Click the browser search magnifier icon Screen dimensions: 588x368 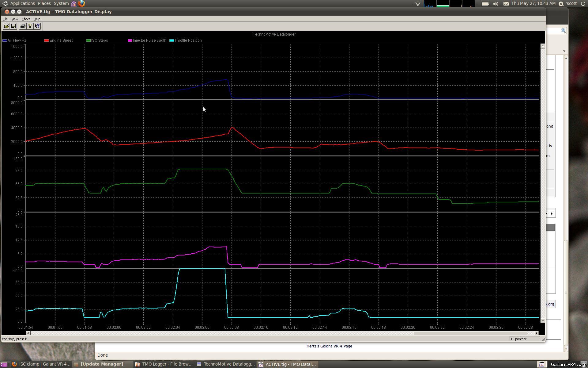click(563, 31)
